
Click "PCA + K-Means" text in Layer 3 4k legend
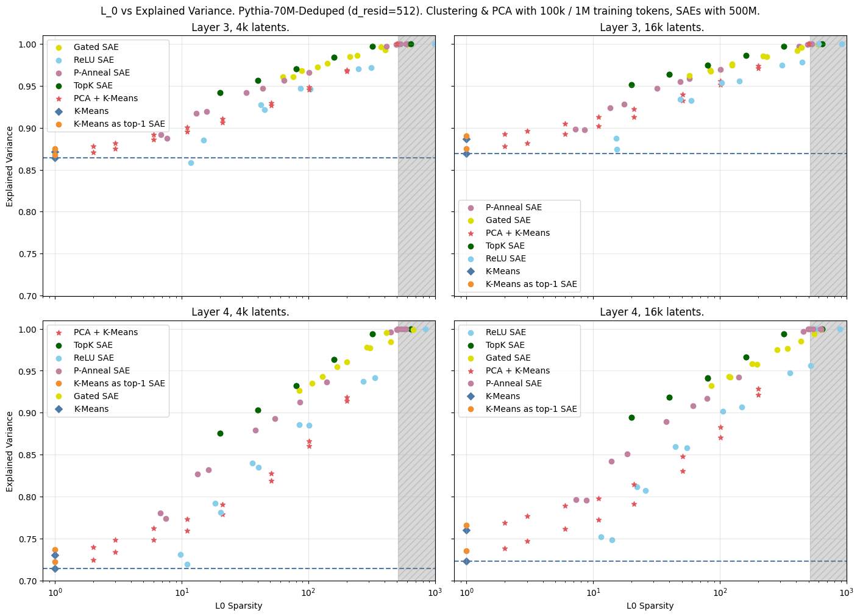point(105,99)
